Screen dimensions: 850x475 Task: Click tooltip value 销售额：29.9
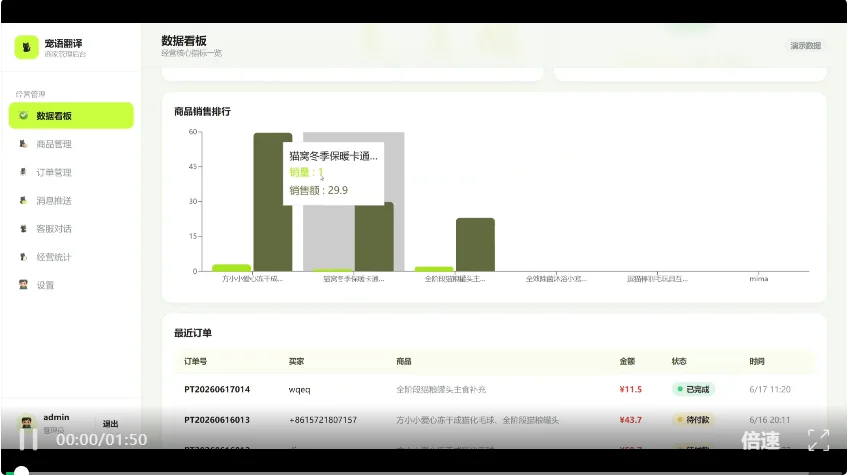318,190
